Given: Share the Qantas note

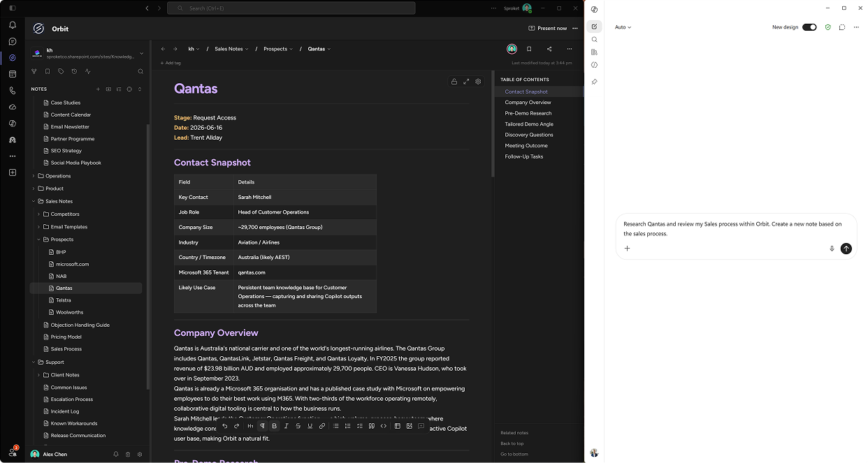Looking at the screenshot, I should 549,49.
